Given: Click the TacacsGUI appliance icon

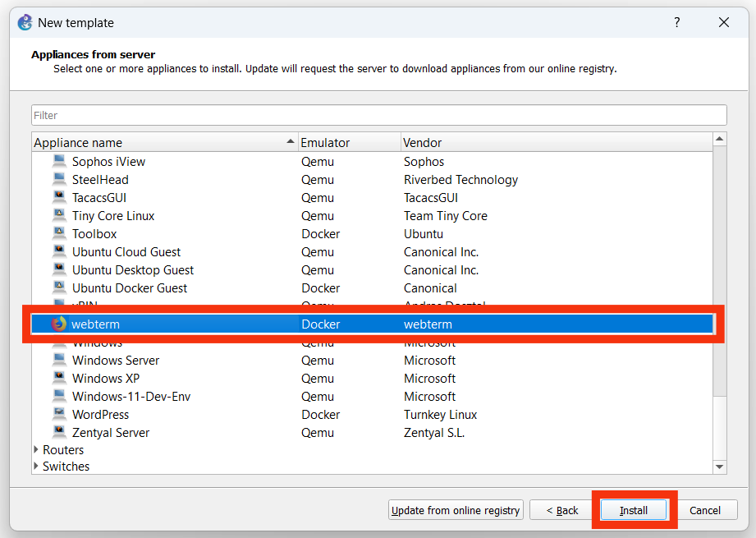Looking at the screenshot, I should click(x=58, y=198).
